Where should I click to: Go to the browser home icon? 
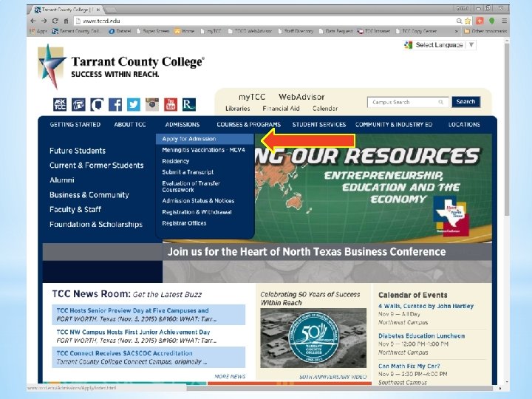pos(66,21)
